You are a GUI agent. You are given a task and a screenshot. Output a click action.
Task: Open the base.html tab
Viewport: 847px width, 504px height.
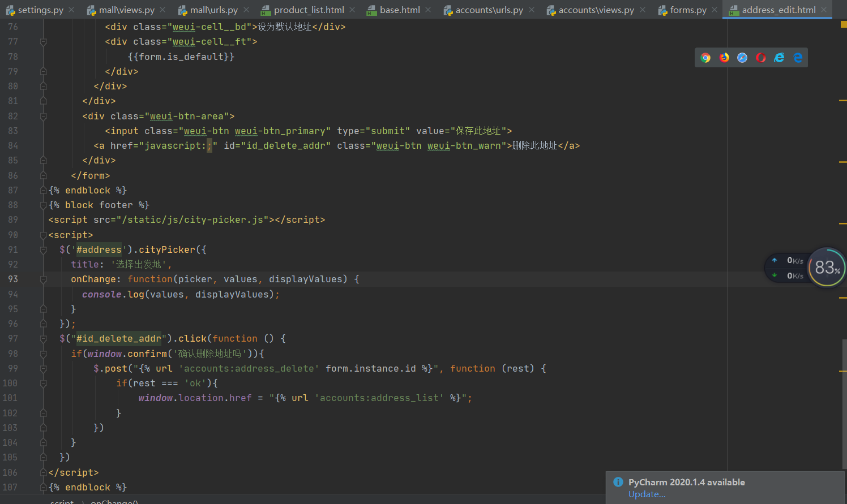[x=400, y=10]
